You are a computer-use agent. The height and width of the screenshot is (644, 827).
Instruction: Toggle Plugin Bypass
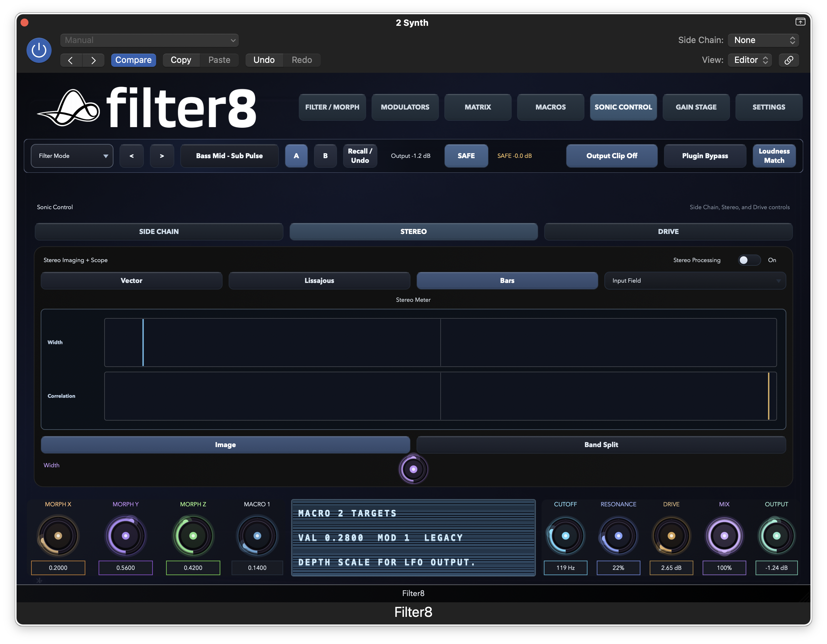[705, 156]
